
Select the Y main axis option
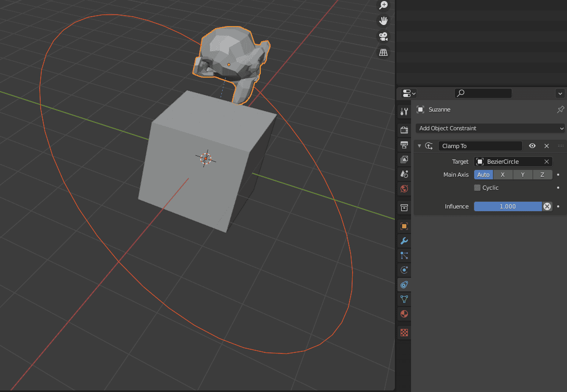tap(522, 175)
